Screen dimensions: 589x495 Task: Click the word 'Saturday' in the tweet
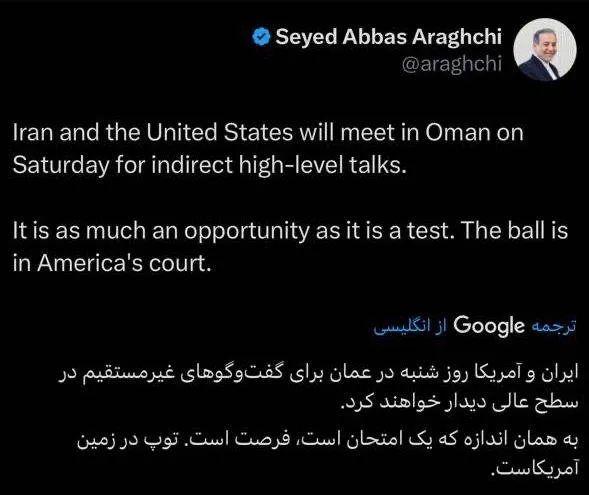click(60, 165)
